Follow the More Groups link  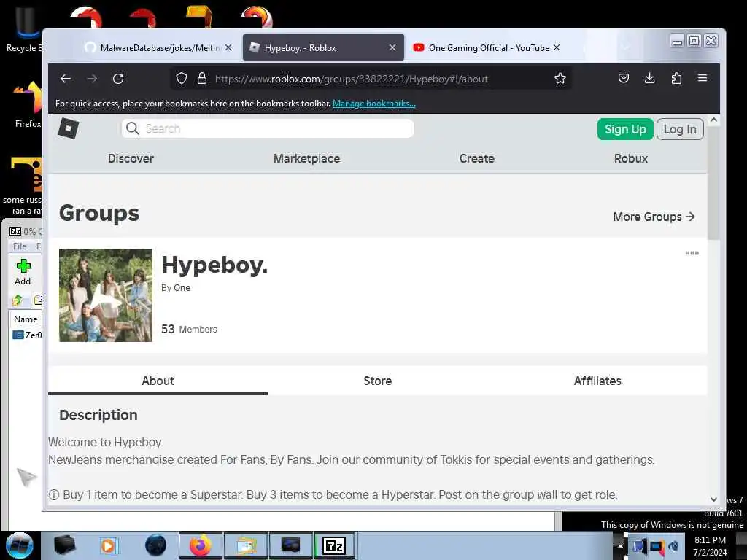(654, 217)
